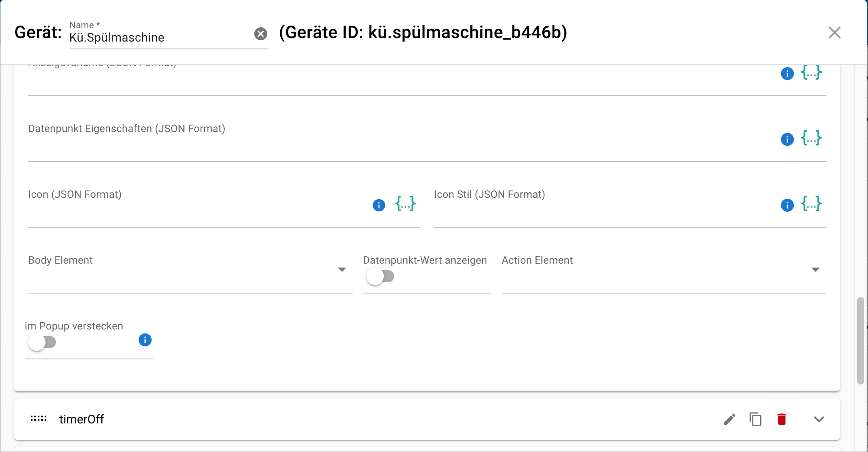
Task: Edit the timerOff entry with pencil icon
Action: [730, 419]
